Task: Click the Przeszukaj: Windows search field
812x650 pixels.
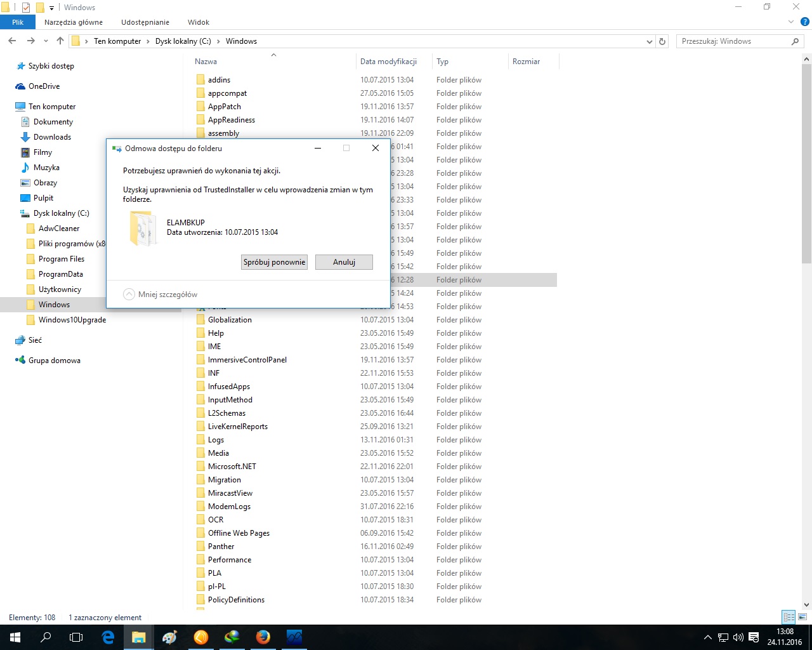Action: pyautogui.click(x=733, y=41)
